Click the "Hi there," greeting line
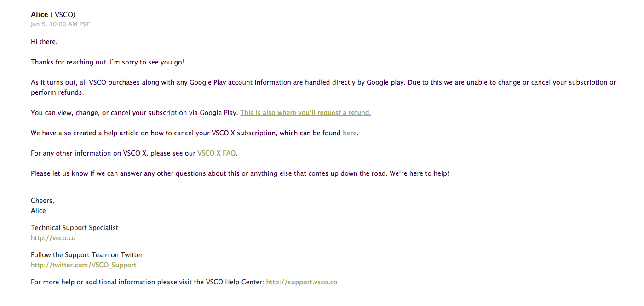 click(x=44, y=42)
